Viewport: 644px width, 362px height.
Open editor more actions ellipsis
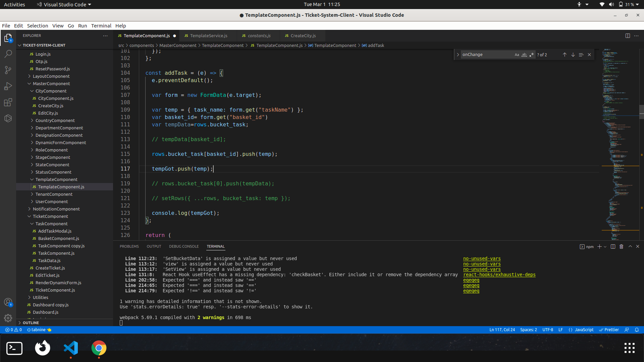(x=636, y=36)
